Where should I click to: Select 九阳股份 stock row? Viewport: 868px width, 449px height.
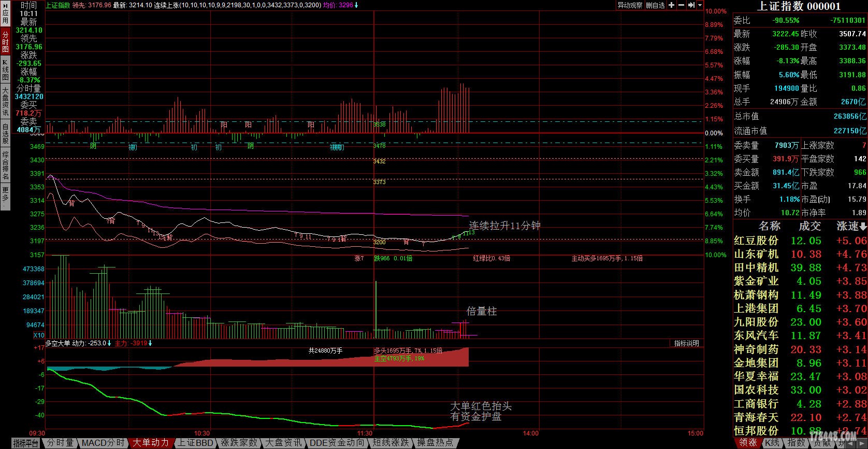coord(800,322)
